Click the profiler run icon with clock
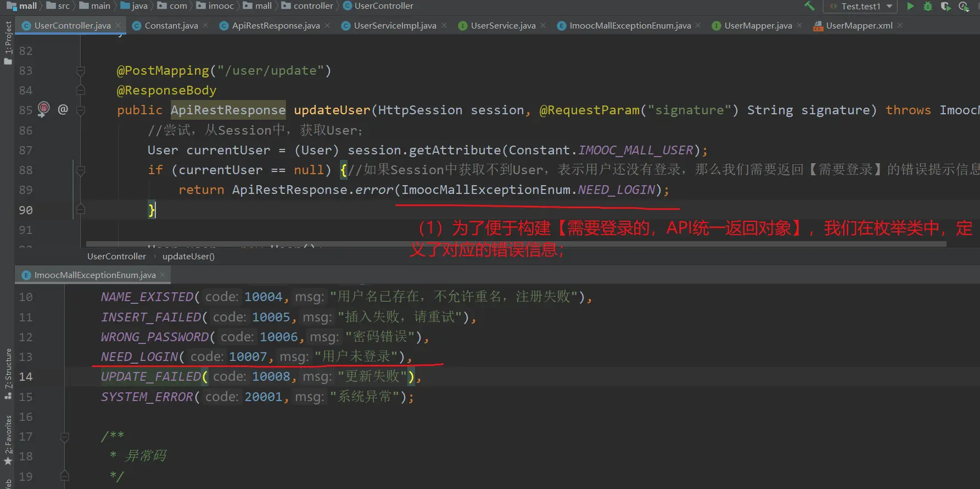 tap(964, 6)
